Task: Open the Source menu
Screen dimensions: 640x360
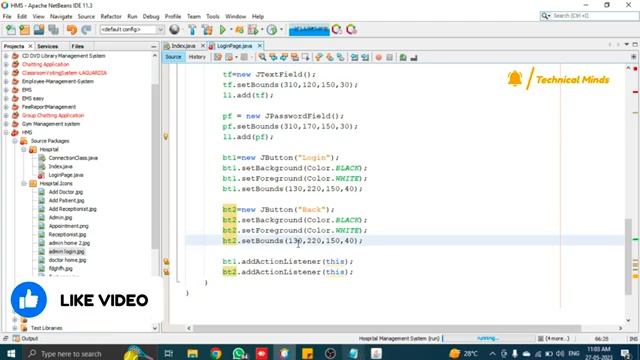Action: [x=86, y=16]
